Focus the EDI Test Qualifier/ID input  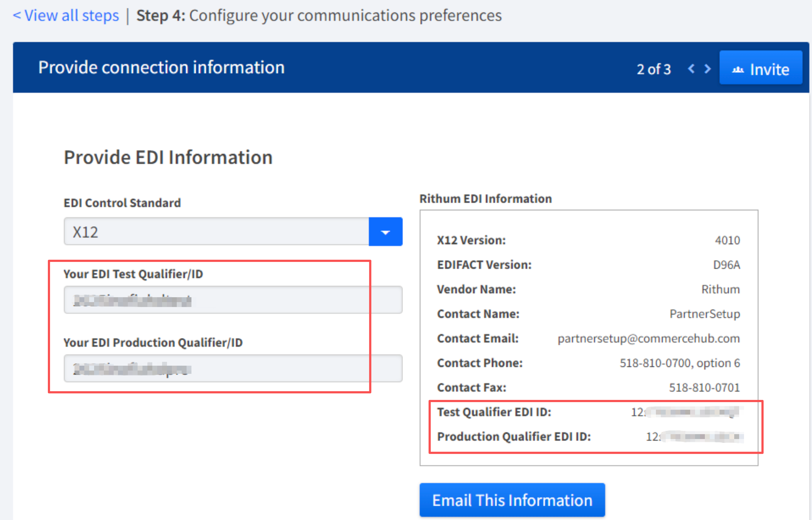tap(233, 300)
